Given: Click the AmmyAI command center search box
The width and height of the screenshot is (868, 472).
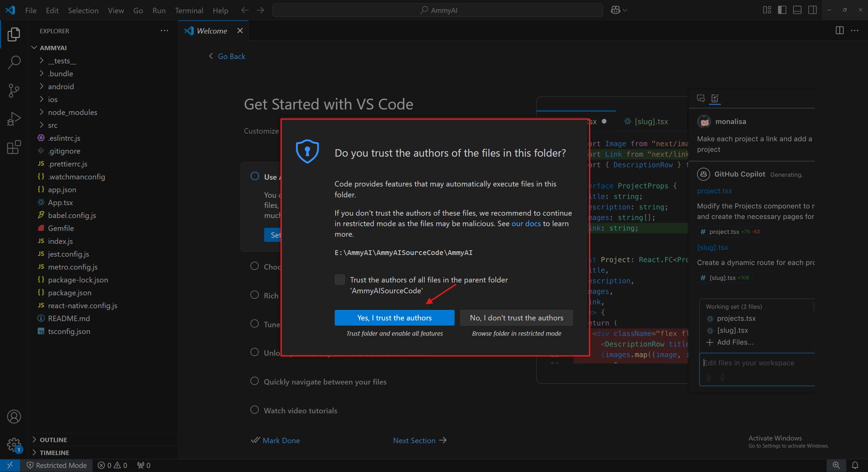Looking at the screenshot, I should (437, 10).
